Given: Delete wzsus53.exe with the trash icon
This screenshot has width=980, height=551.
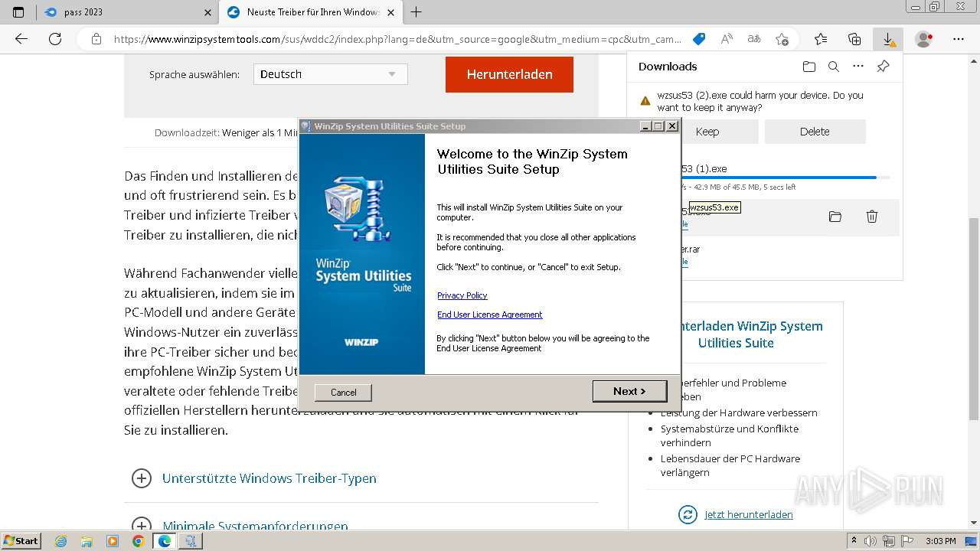Looking at the screenshot, I should [x=871, y=217].
